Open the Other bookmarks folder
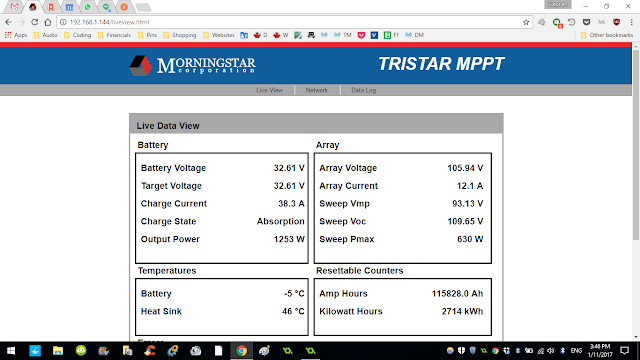Viewport: 640px width, 360px height. 607,35
